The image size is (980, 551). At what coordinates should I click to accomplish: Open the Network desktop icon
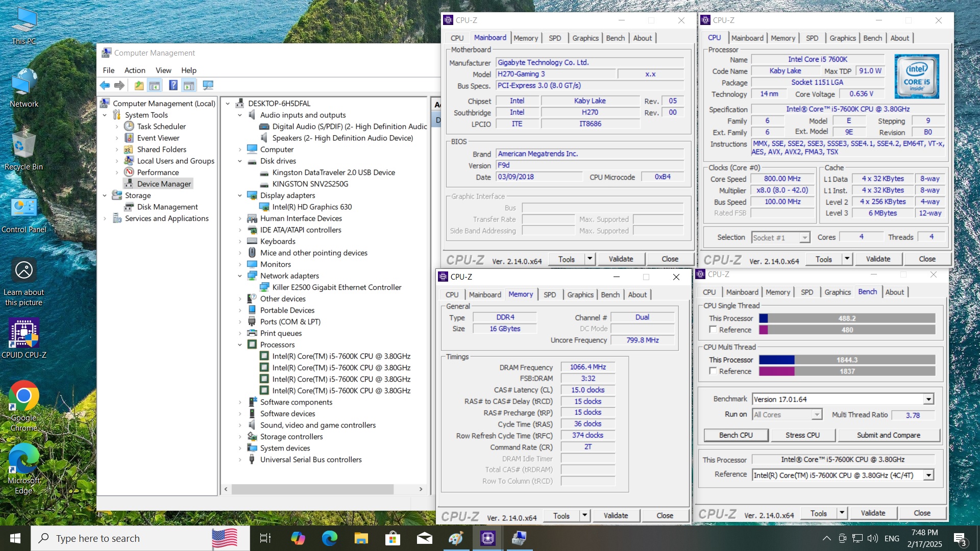tap(24, 89)
